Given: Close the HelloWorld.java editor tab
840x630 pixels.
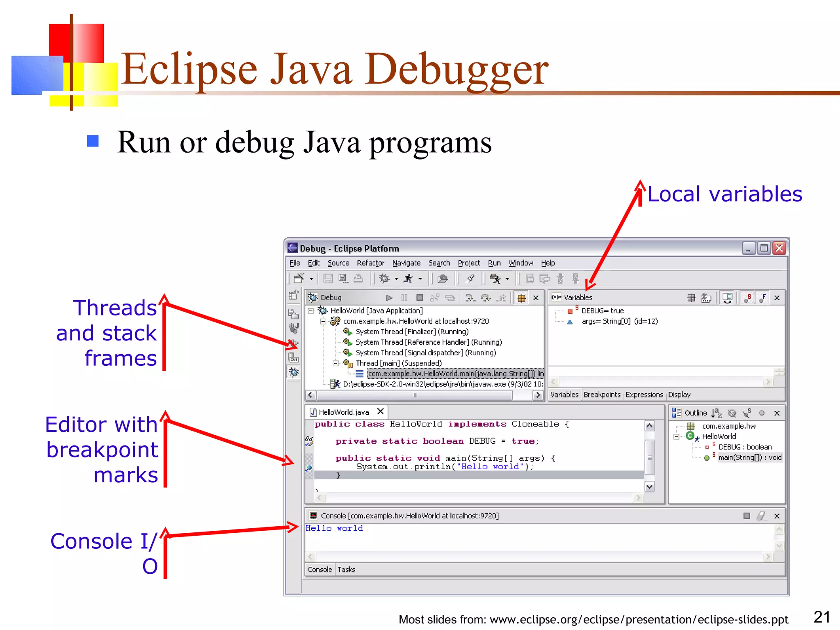Looking at the screenshot, I should coord(381,411).
